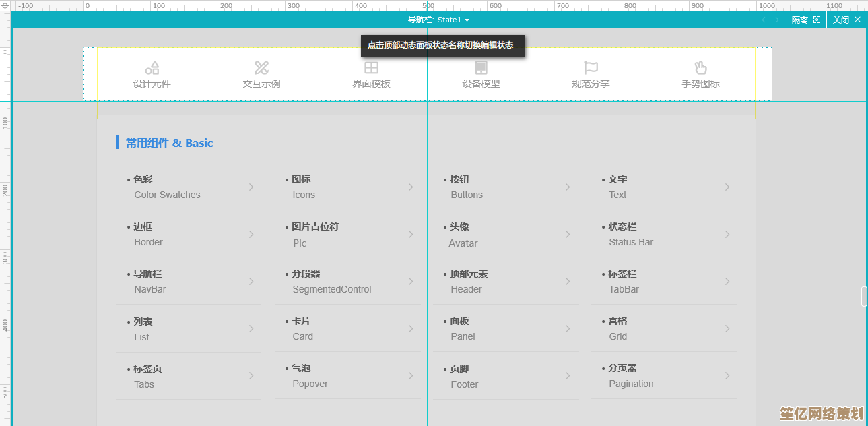Expand the 色彩 Color Swatches chevron
The width and height of the screenshot is (868, 426).
click(251, 187)
